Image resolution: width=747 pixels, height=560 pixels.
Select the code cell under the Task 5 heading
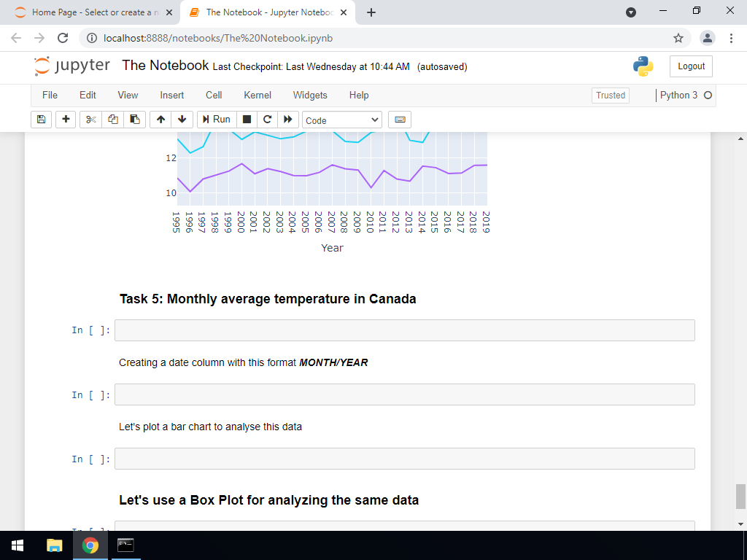click(404, 330)
